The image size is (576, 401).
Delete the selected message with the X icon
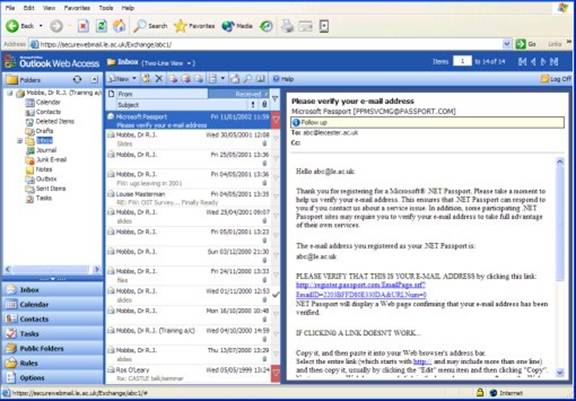159,78
